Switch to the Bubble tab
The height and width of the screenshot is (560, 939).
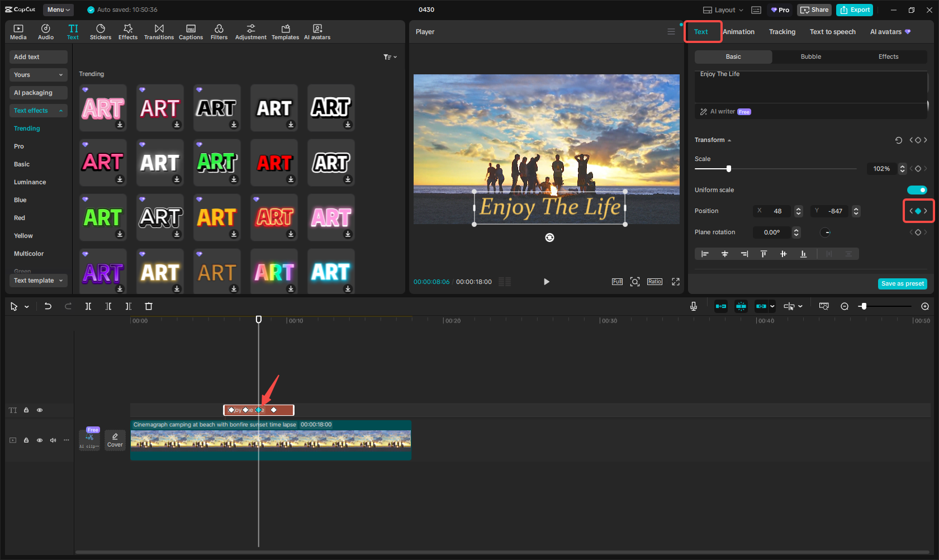tap(810, 56)
